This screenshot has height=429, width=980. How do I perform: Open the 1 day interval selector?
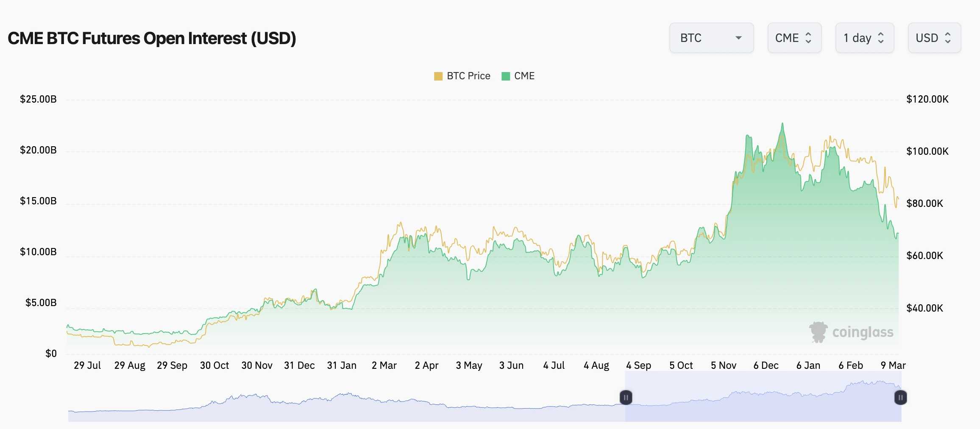[865, 38]
